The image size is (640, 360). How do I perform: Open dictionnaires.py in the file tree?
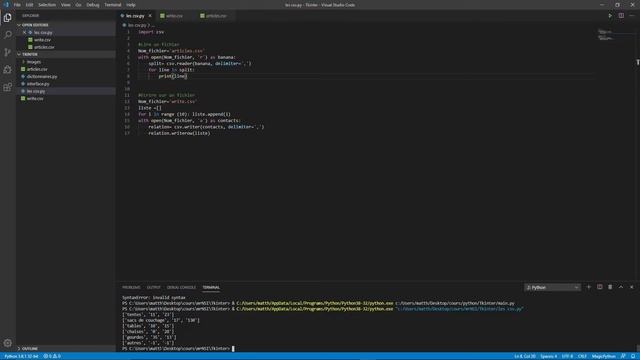(42, 76)
